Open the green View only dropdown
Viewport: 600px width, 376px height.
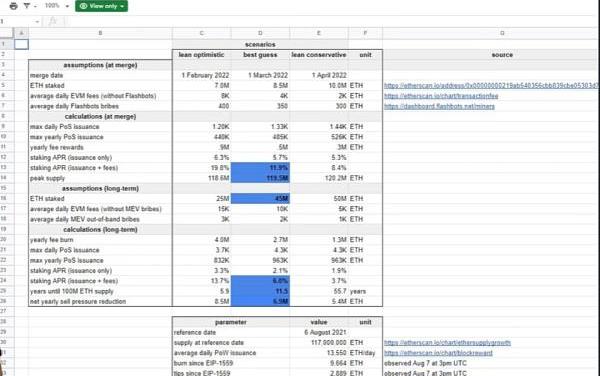101,6
